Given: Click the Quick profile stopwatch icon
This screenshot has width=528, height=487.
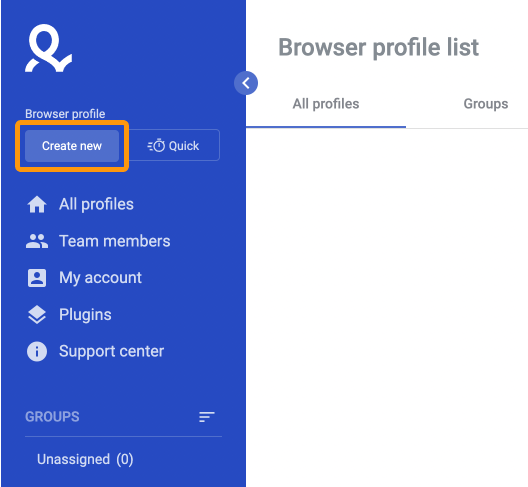Looking at the screenshot, I should [156, 146].
